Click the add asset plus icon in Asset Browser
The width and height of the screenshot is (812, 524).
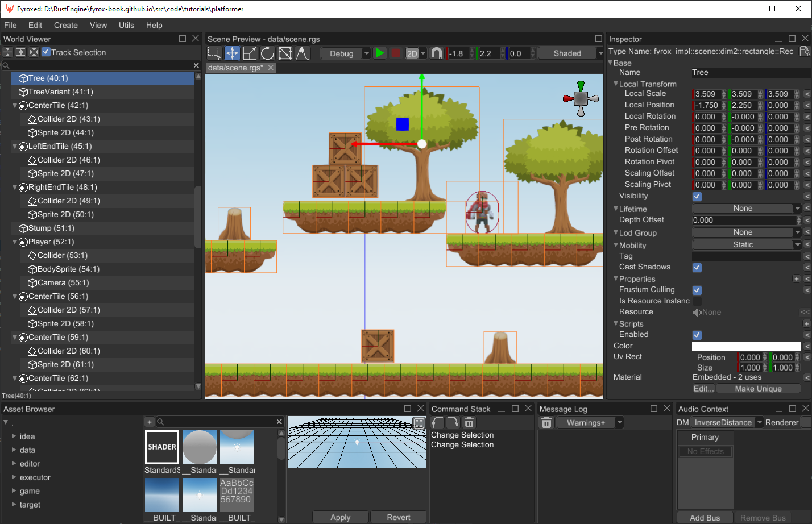point(150,422)
